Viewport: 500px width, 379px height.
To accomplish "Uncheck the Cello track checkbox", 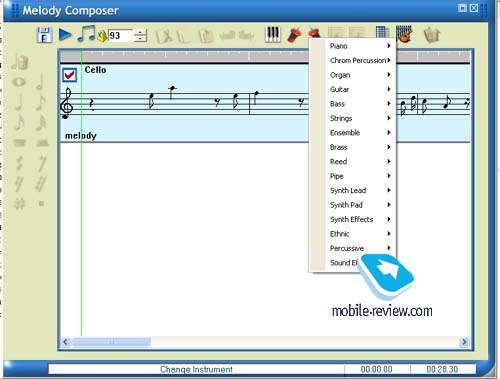I will (x=70, y=75).
